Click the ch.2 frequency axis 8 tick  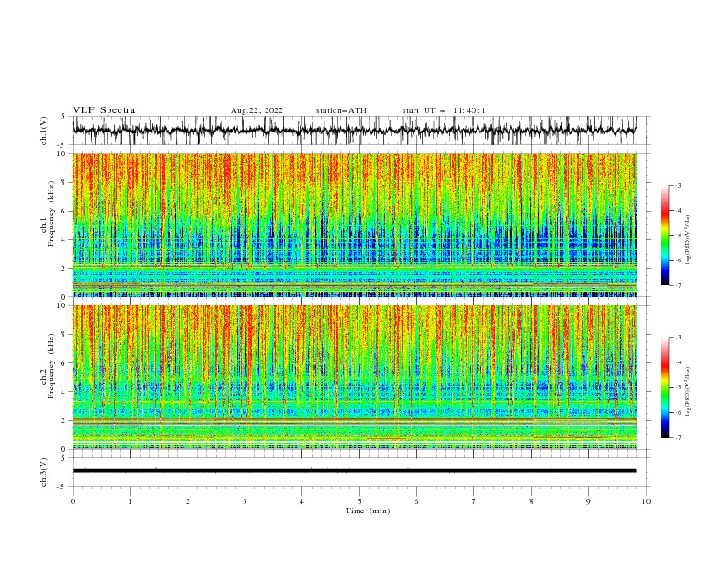point(64,335)
